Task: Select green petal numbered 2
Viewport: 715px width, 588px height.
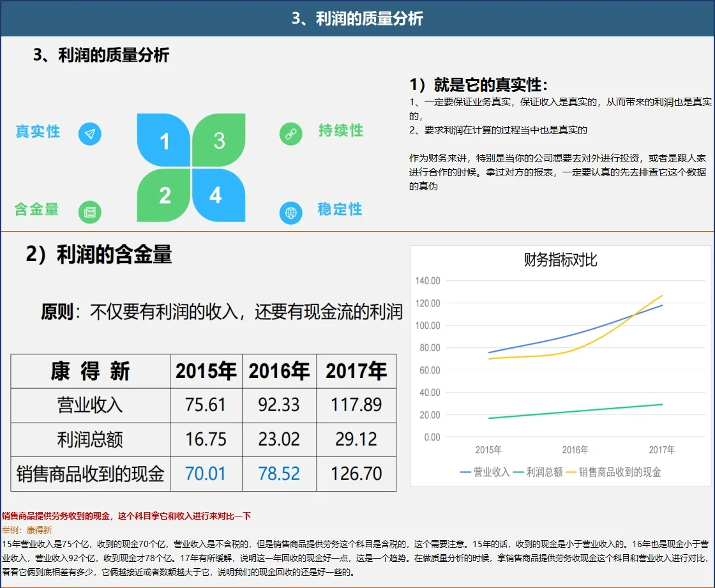Action: point(165,195)
